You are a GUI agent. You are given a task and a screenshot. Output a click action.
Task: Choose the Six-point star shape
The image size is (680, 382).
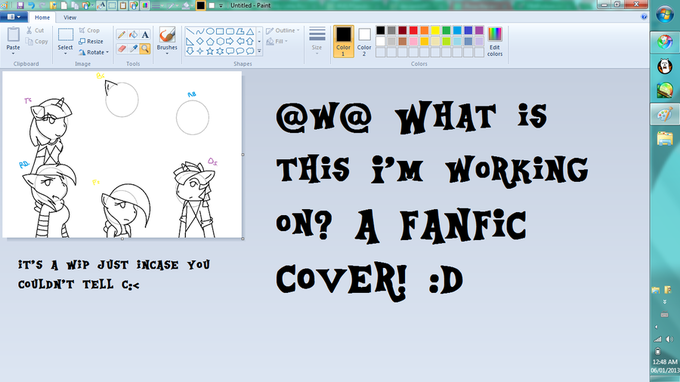[220, 51]
